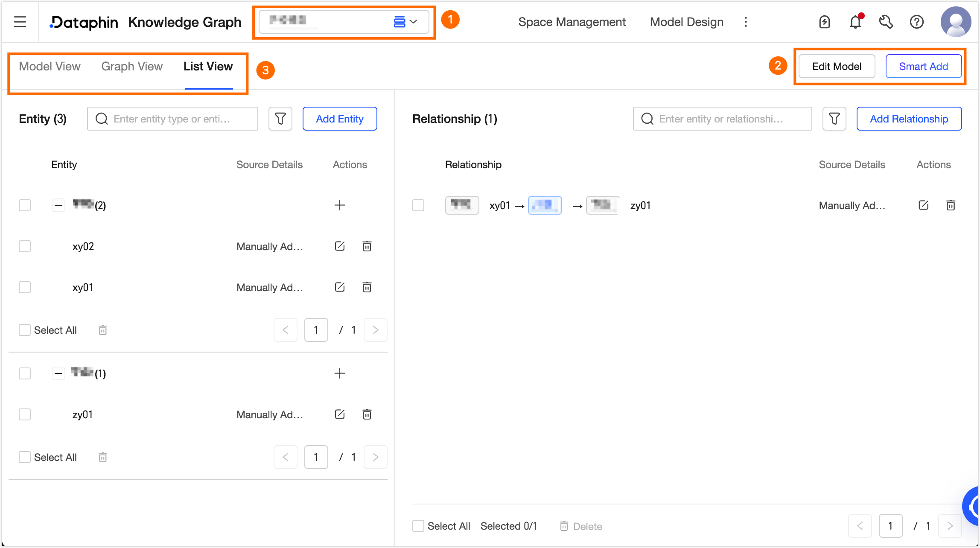The height and width of the screenshot is (548, 980).
Task: Edit the xy01 to zy01 relationship
Action: [x=924, y=205]
